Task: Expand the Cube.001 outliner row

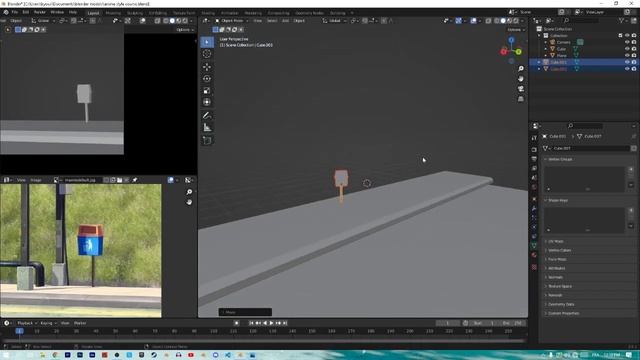Action: 539,62
